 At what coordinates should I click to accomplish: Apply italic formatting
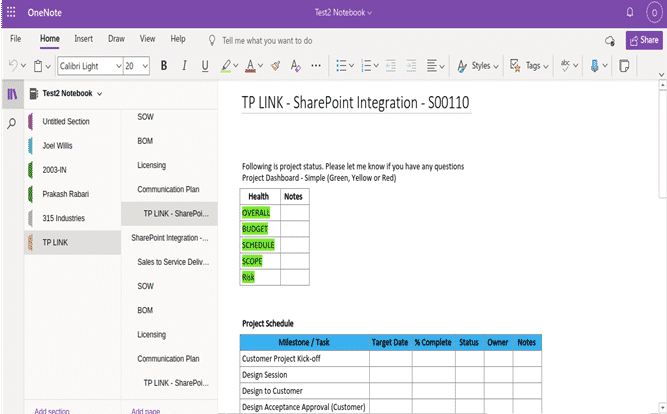[185, 66]
